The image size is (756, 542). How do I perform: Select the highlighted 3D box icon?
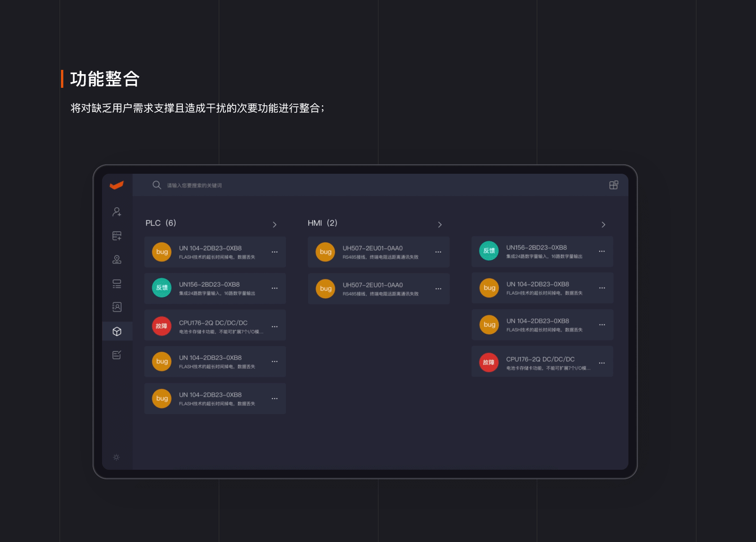(x=117, y=331)
